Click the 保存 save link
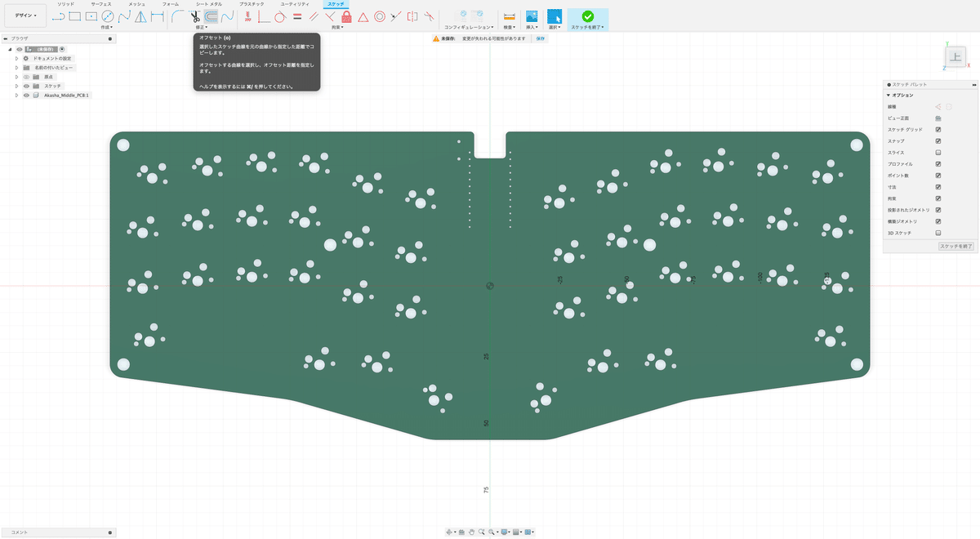Viewport: 980px width, 539px height. [541, 38]
